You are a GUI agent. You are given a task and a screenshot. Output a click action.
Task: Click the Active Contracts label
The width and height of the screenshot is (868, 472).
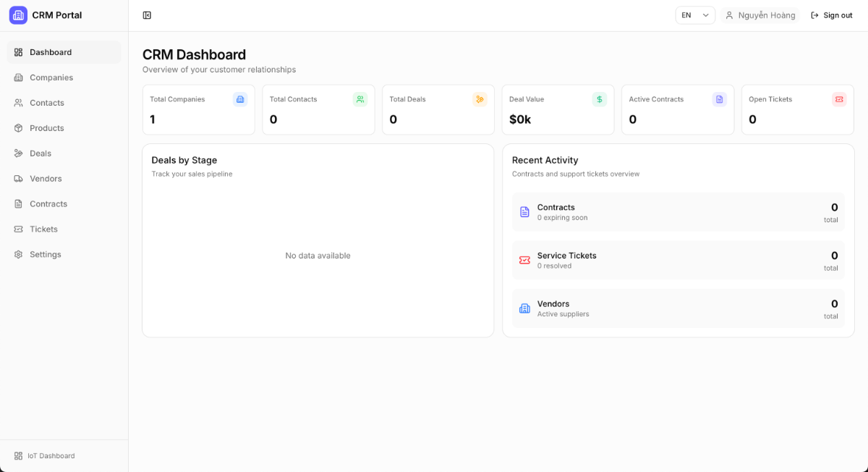656,99
